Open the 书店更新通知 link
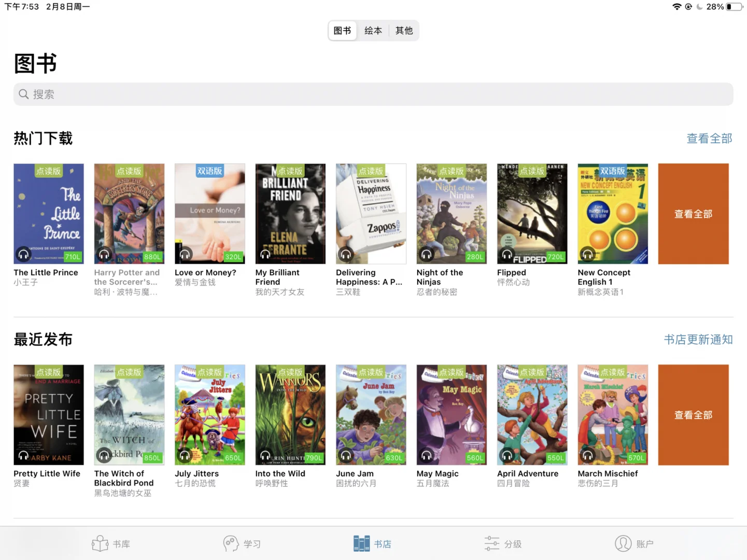The width and height of the screenshot is (747, 560). pyautogui.click(x=699, y=340)
